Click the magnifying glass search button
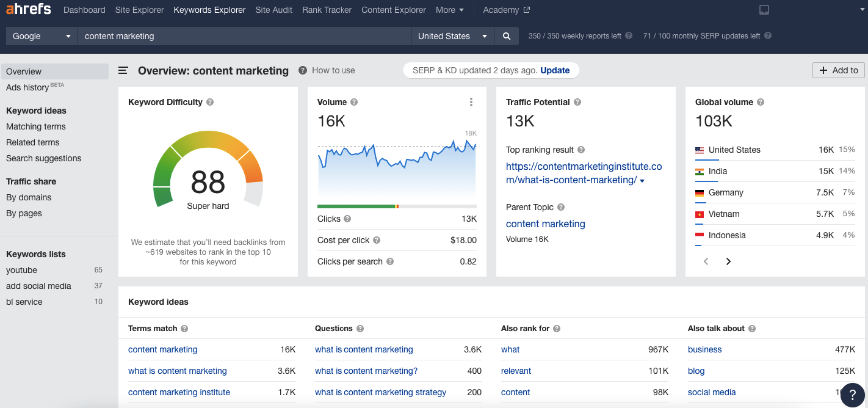The image size is (868, 408). 506,36
